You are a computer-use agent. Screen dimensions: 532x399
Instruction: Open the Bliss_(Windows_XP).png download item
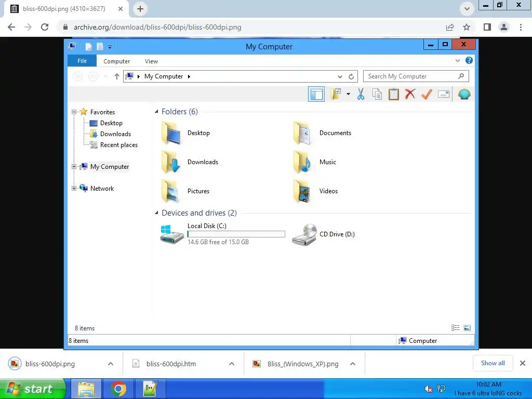pos(303,364)
